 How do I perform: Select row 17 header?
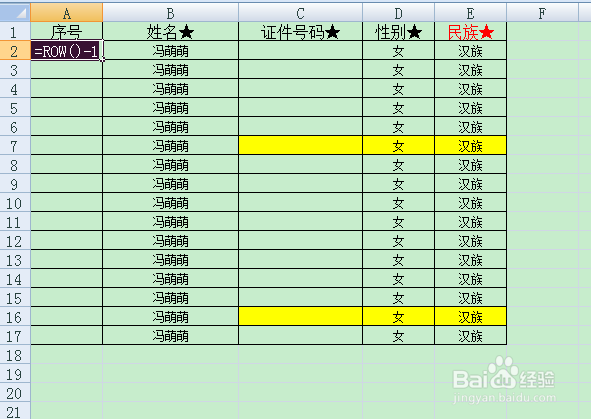pyautogui.click(x=15, y=336)
